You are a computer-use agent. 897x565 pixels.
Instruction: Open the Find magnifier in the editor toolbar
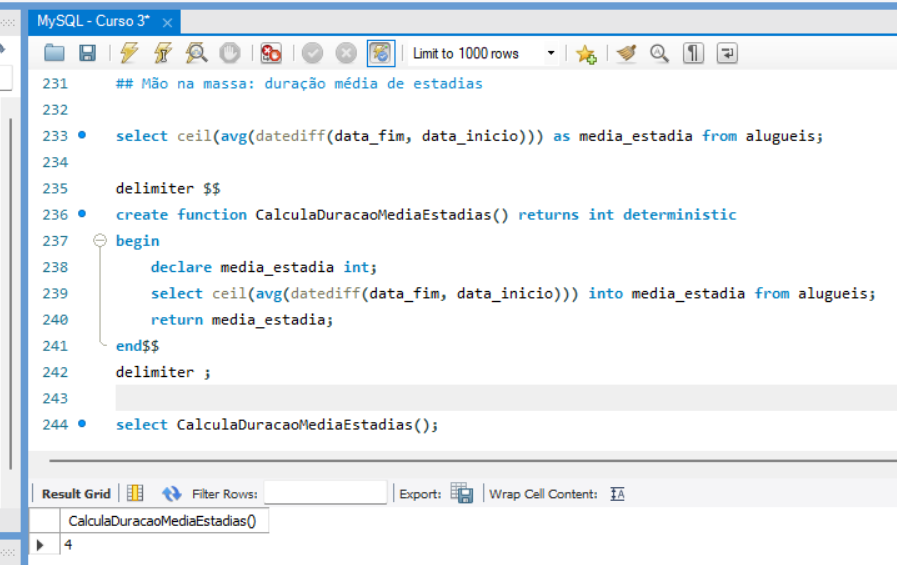tap(659, 53)
